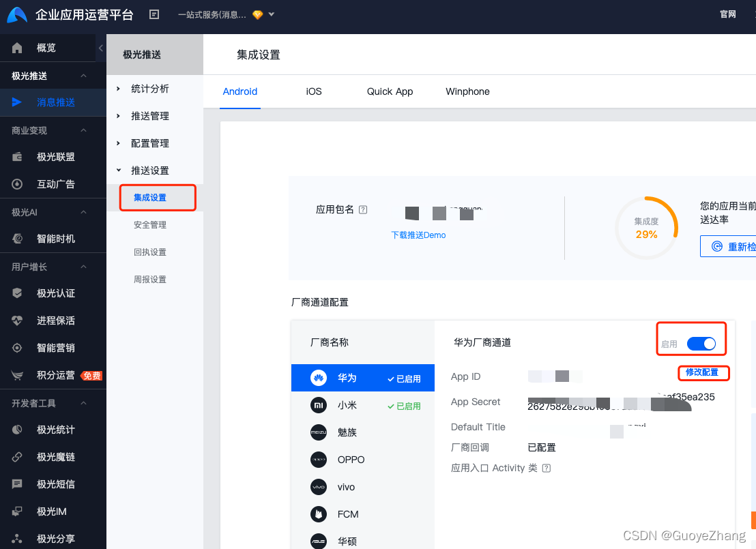Click the 极光统计 pie chart icon
This screenshot has height=549, width=756.
(17, 430)
